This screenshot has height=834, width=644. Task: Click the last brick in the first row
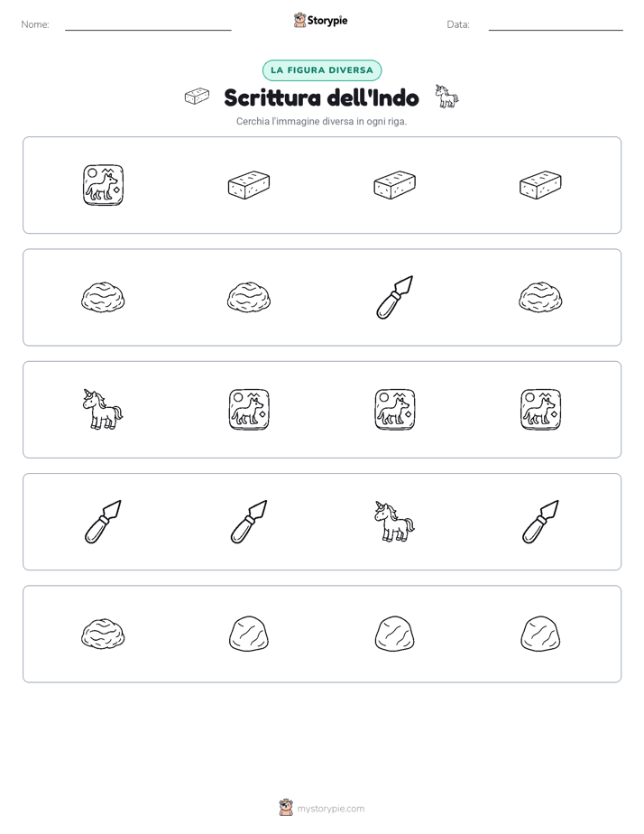pos(540,185)
